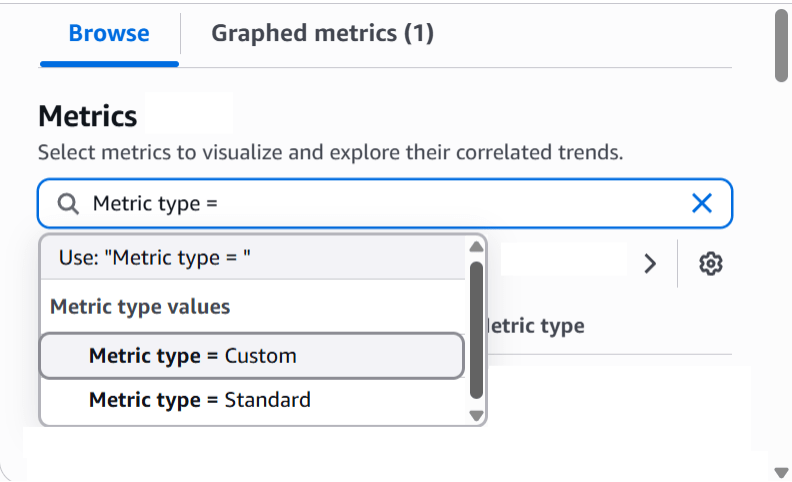
Task: Go to next page of metrics
Action: tap(650, 264)
